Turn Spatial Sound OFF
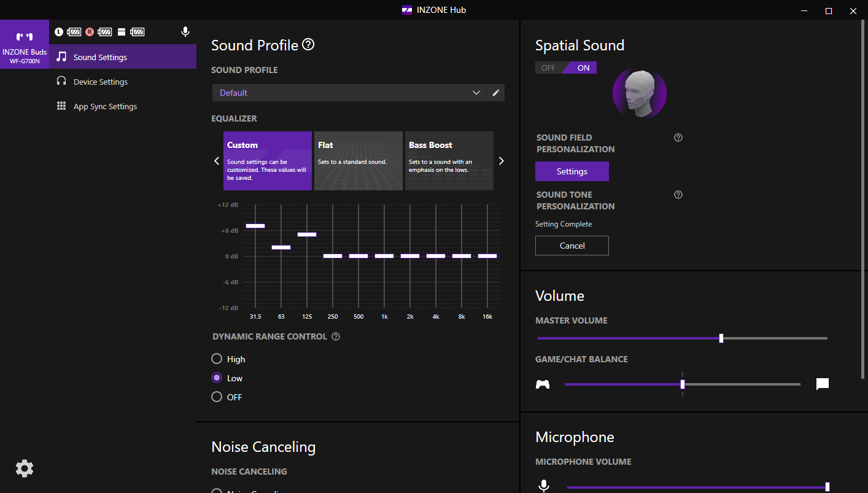This screenshot has height=493, width=868. coord(548,68)
